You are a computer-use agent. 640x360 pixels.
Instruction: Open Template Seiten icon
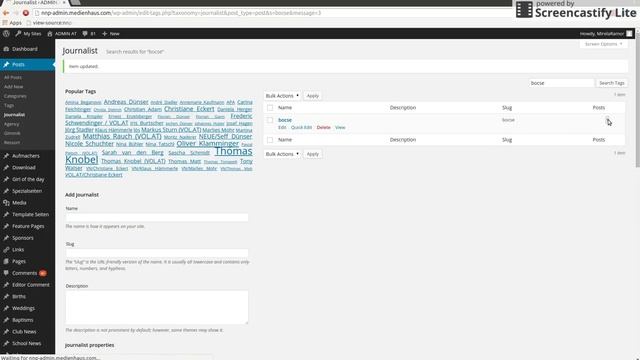click(6, 214)
